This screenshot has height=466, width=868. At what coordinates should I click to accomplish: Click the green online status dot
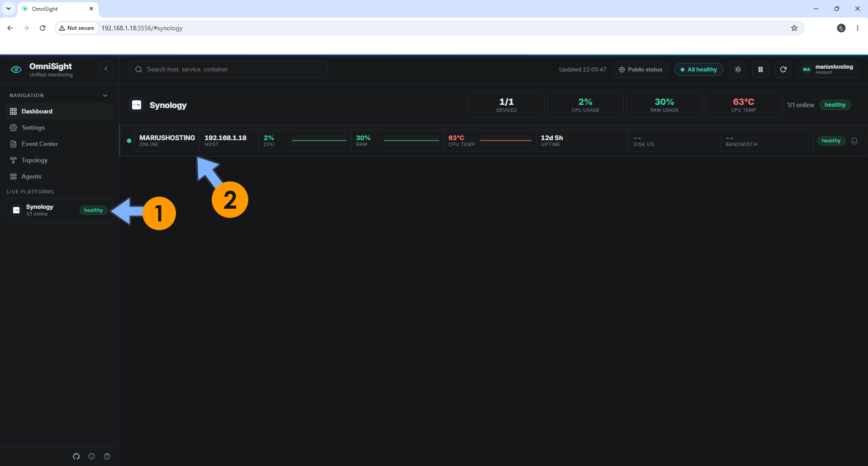coord(129,141)
